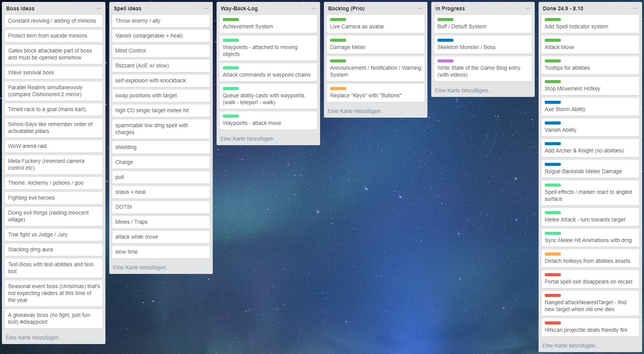
Task: Click 'Eine Karte hinzufügen' under Spell ideas
Action: click(141, 267)
